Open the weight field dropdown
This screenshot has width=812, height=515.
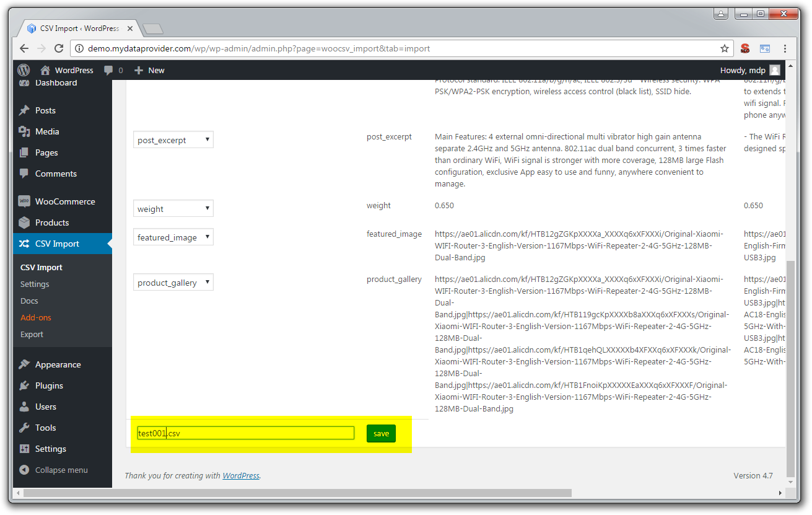click(x=173, y=209)
